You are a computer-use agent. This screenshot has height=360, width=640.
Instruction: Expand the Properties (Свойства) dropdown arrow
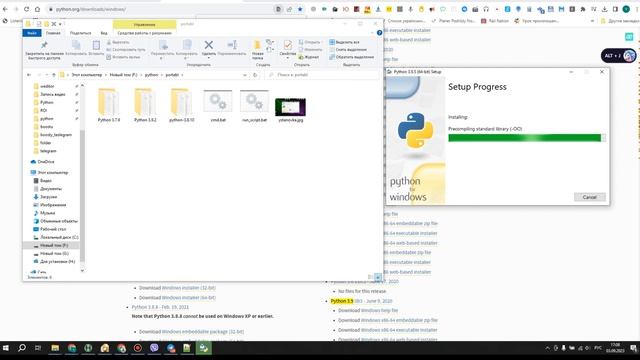[288, 58]
